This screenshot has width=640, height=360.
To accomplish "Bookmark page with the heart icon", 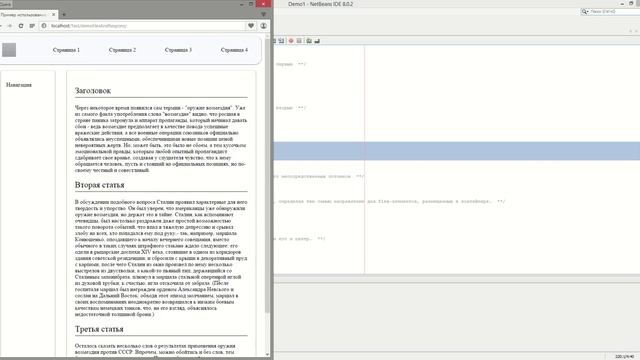I will [x=251, y=26].
